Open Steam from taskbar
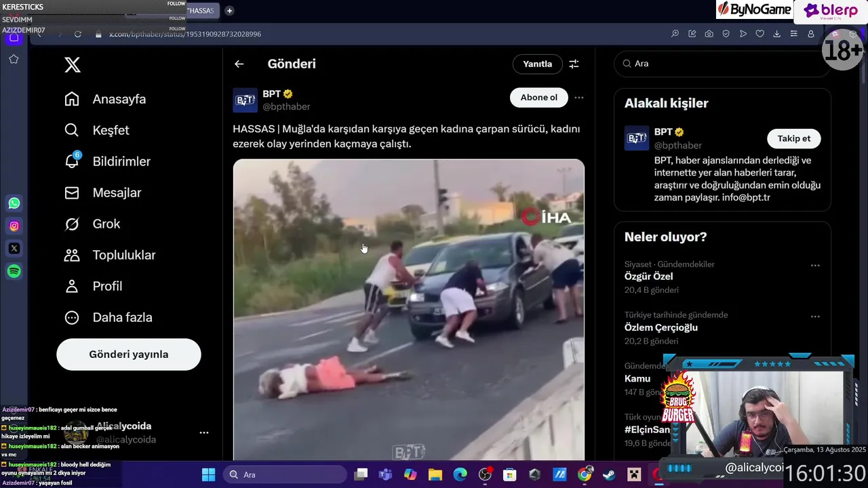Screen dimensions: 868x488 pos(609,474)
